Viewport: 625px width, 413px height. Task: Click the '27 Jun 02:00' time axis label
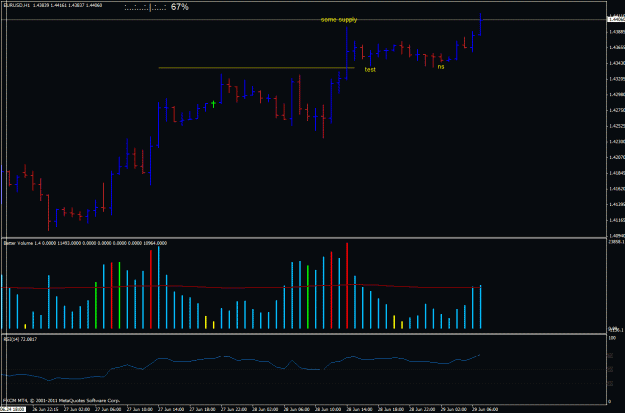[x=77, y=409]
